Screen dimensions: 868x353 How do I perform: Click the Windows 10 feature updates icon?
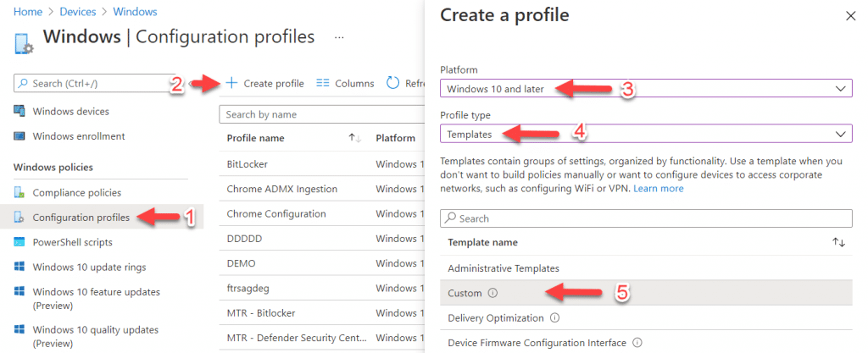click(x=19, y=292)
